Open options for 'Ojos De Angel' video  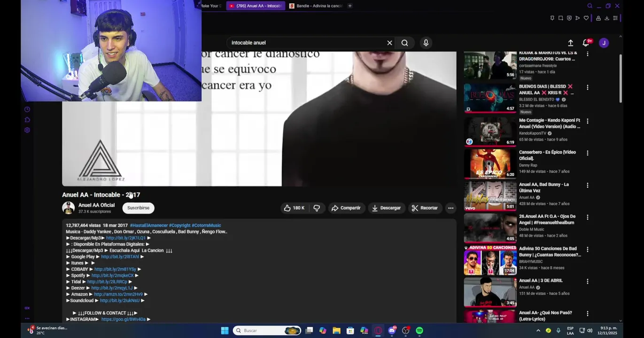click(x=587, y=217)
